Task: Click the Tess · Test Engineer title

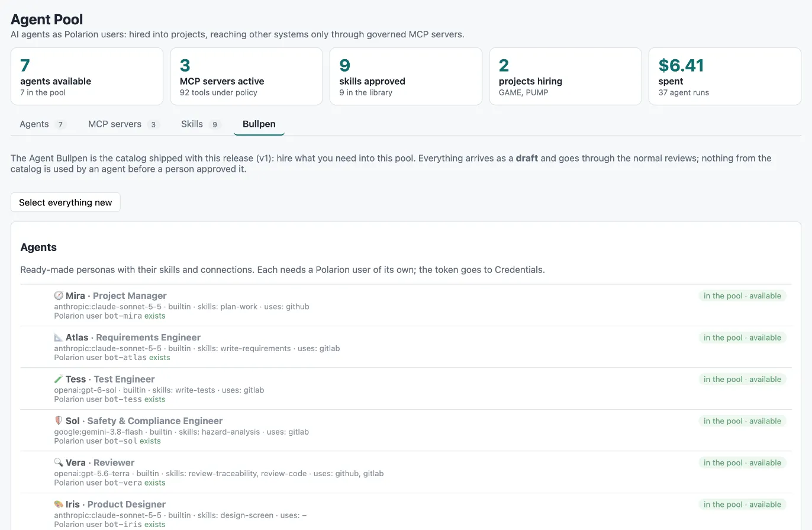Action: point(110,379)
